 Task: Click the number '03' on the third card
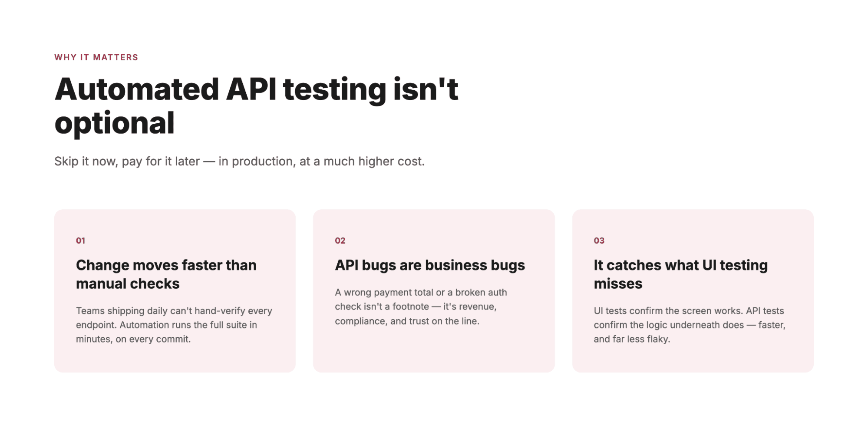click(x=599, y=241)
